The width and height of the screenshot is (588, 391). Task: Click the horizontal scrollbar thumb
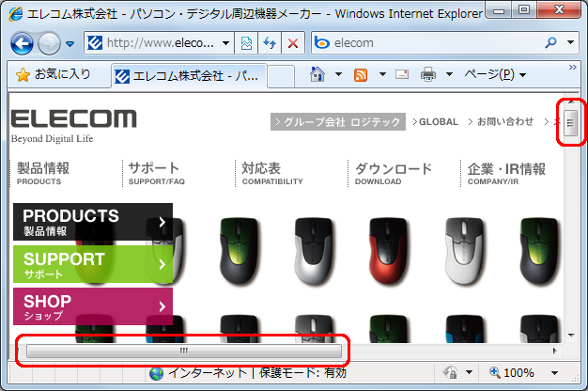tap(184, 351)
